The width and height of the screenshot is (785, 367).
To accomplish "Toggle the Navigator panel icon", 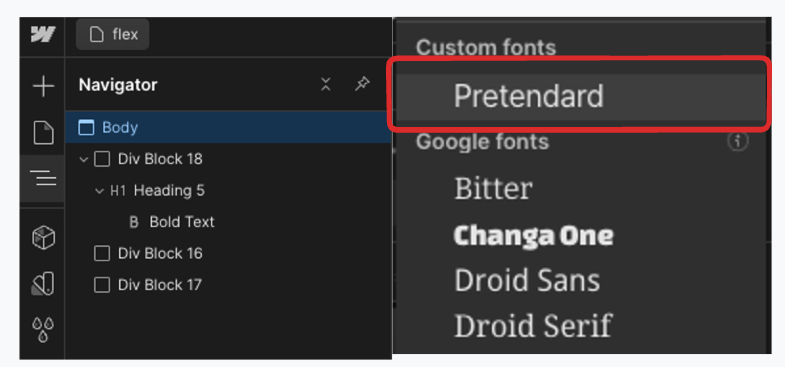I will click(43, 178).
